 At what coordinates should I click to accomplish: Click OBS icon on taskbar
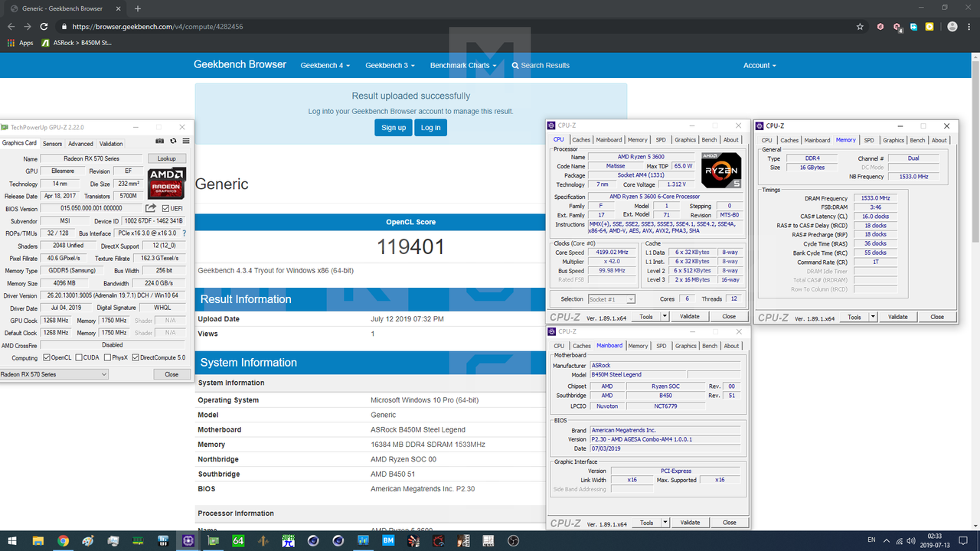pyautogui.click(x=513, y=541)
